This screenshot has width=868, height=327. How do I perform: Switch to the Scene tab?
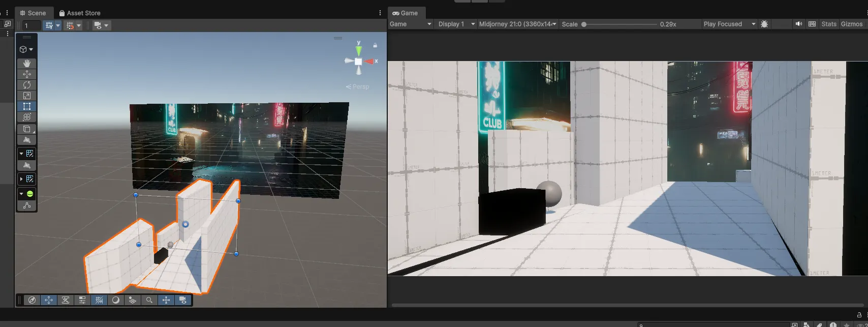(33, 13)
